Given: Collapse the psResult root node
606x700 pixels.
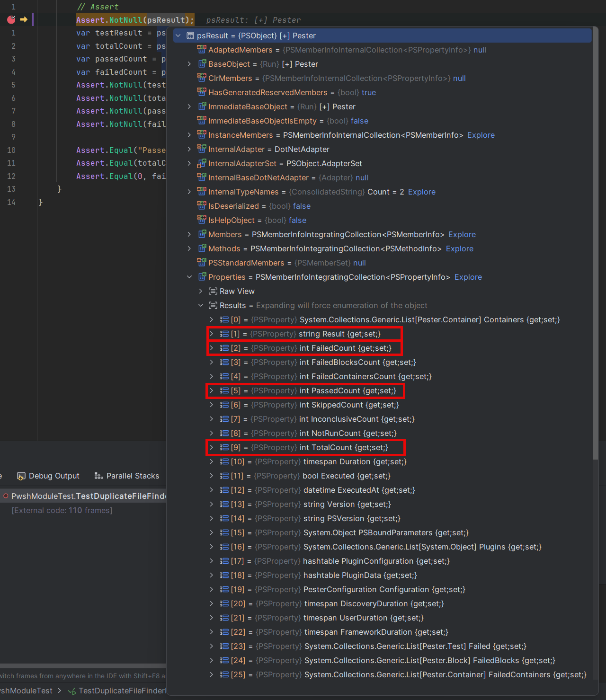Looking at the screenshot, I should click(178, 36).
